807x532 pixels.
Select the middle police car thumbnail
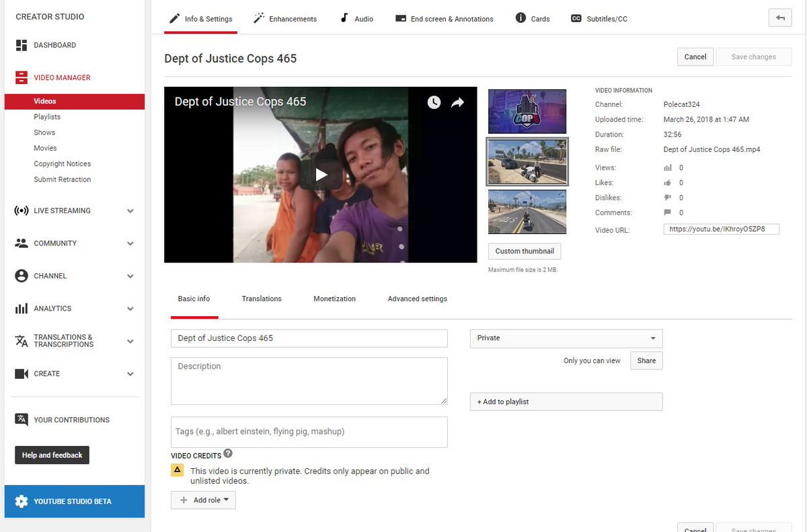(x=527, y=161)
